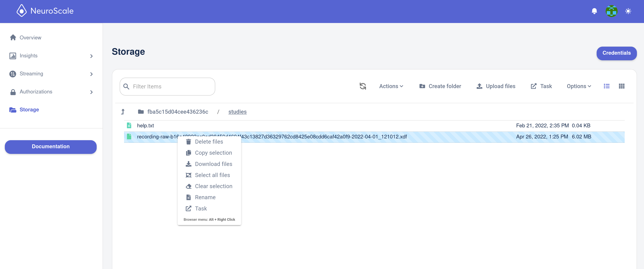This screenshot has width=644, height=269.
Task: Choose Select all files in context menu
Action: pyautogui.click(x=209, y=175)
